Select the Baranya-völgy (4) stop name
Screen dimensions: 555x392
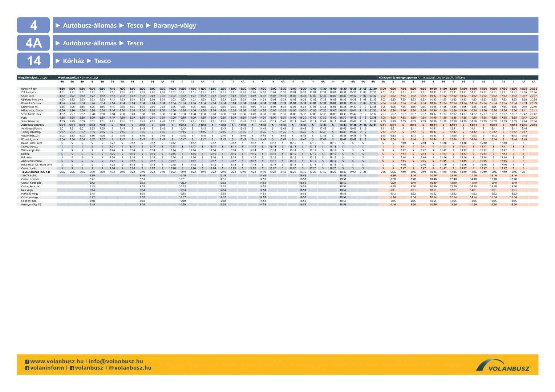coord(31,205)
